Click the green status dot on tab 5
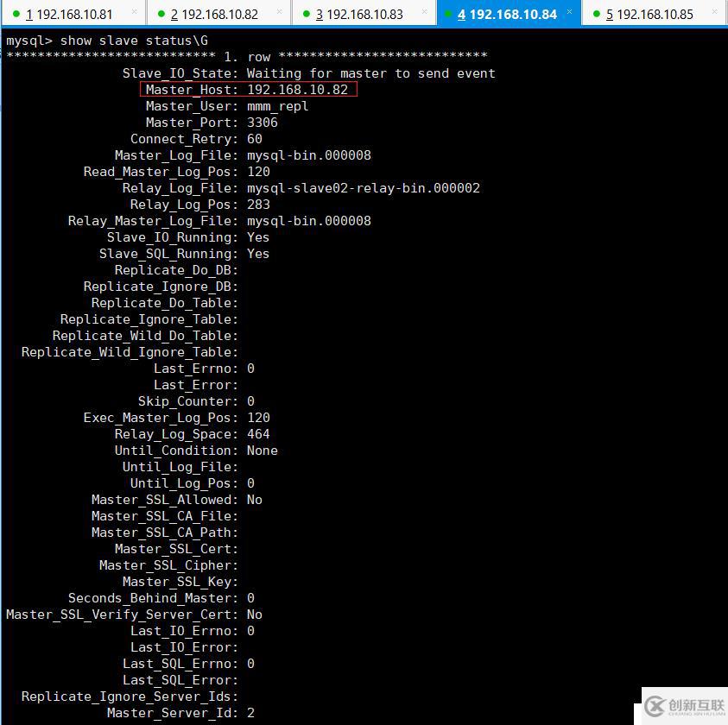728x725 pixels. coord(597,14)
